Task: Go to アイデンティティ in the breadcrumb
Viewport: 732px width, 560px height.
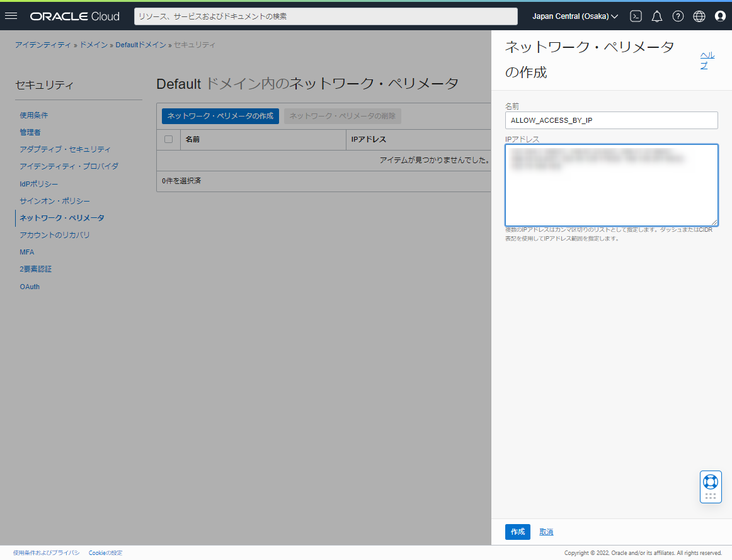Action: click(x=43, y=45)
